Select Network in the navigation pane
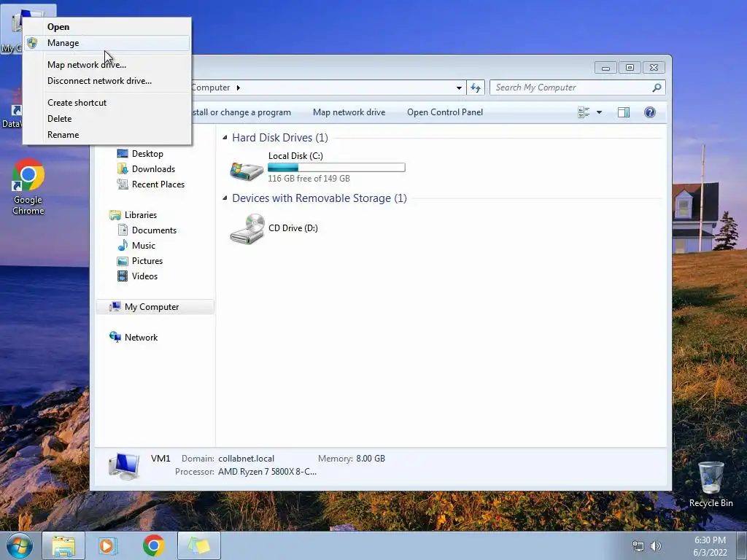 (141, 337)
